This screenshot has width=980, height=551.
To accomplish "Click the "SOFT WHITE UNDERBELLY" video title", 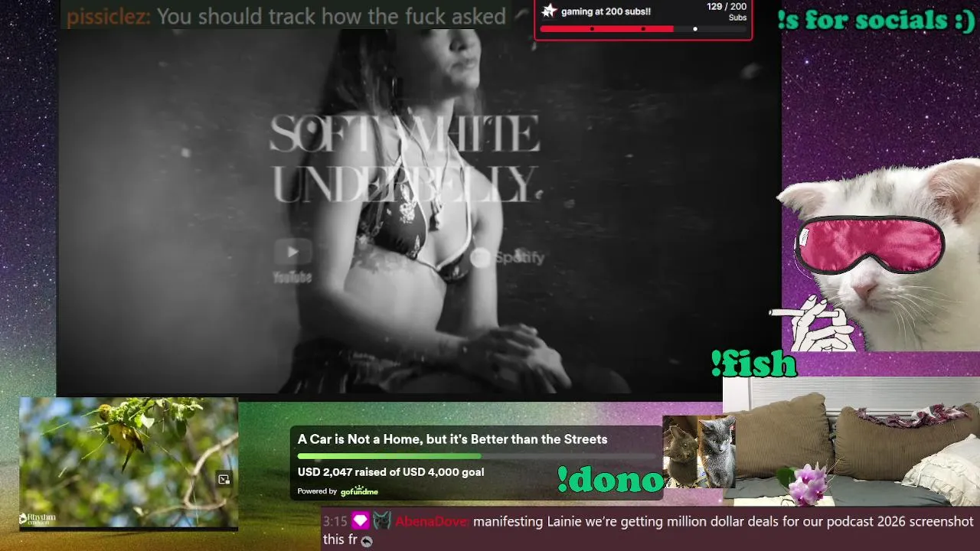I will click(x=406, y=158).
